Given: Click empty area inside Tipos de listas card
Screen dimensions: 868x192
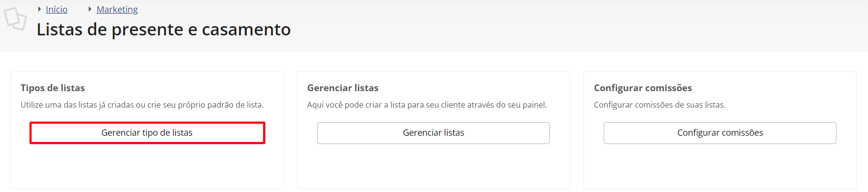Looking at the screenshot, I should pos(147,166).
